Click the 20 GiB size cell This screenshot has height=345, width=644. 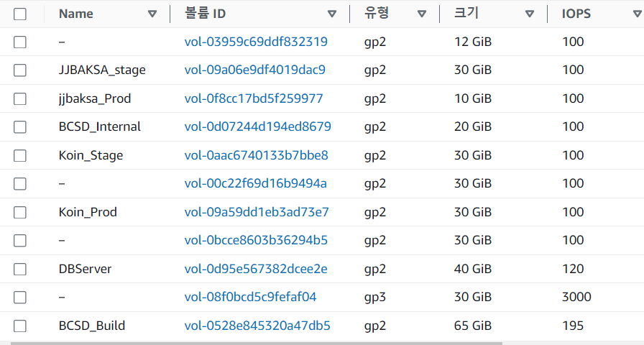[x=473, y=126]
